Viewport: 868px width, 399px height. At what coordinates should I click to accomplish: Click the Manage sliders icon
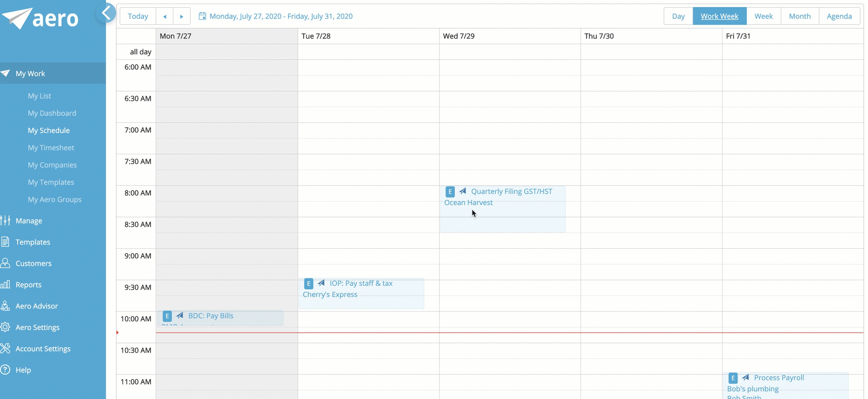[x=6, y=220]
